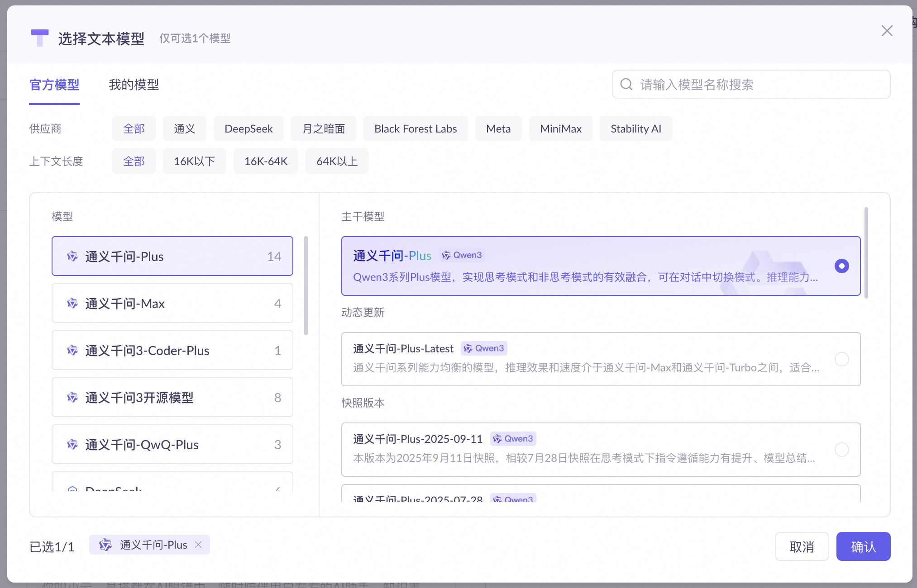Click the search magnifier icon
This screenshot has height=588, width=917.
tap(626, 84)
